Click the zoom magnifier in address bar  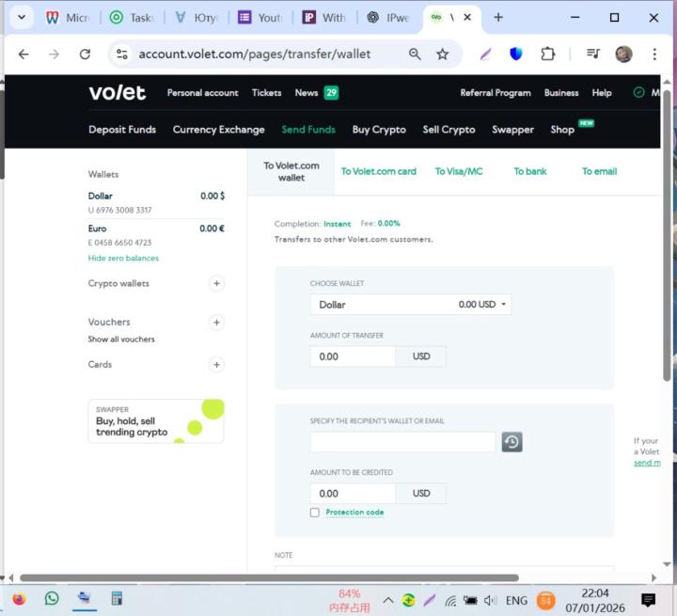pyautogui.click(x=415, y=54)
